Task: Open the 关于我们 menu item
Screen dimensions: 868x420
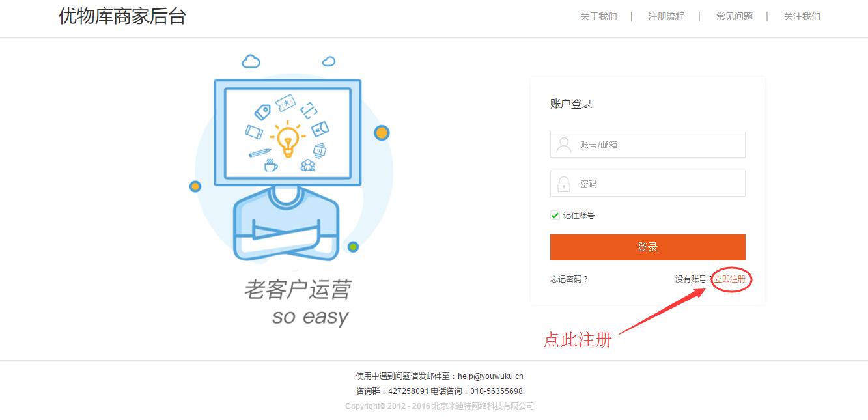Action: pyautogui.click(x=598, y=16)
